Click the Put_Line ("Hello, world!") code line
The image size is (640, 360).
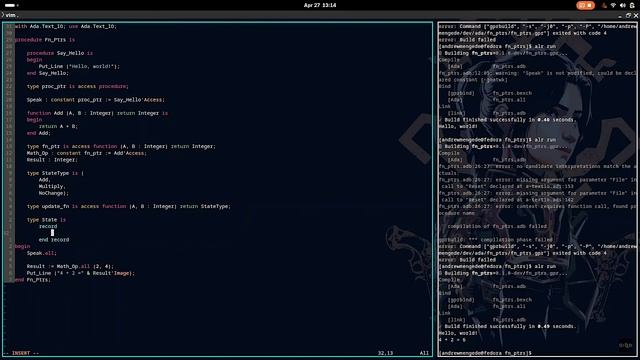(80, 67)
